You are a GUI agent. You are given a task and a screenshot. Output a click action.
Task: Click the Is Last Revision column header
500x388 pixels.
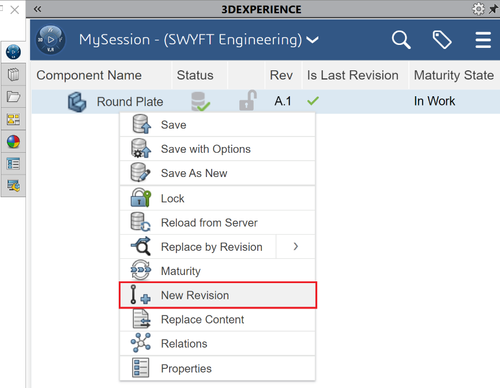pos(353,75)
